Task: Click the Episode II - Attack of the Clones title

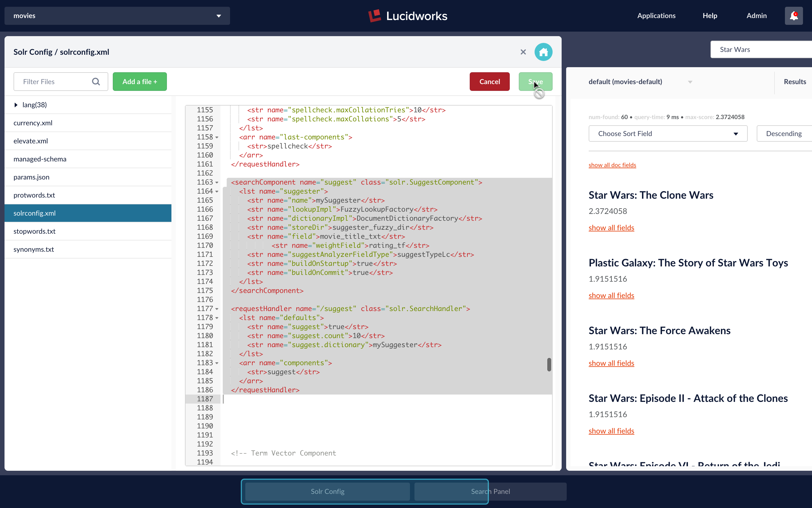Action: pyautogui.click(x=688, y=398)
